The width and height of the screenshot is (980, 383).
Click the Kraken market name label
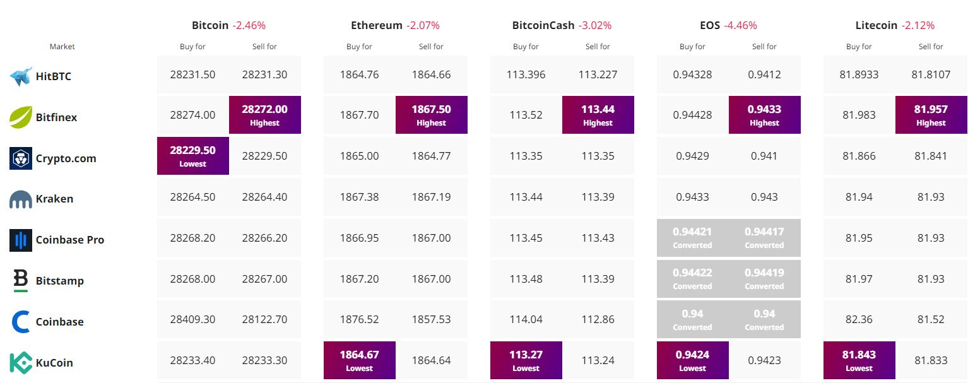coord(54,199)
